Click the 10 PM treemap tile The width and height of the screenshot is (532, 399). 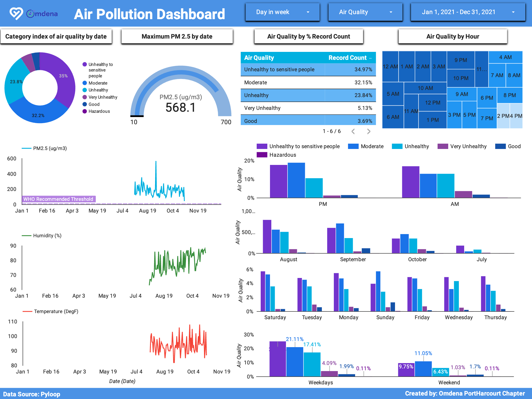[461, 78]
